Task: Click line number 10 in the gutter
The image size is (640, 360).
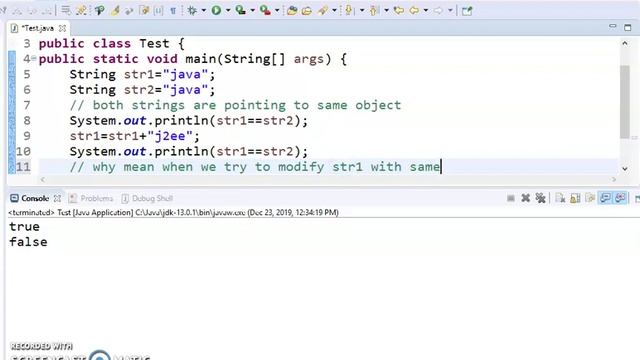Action: [23, 151]
